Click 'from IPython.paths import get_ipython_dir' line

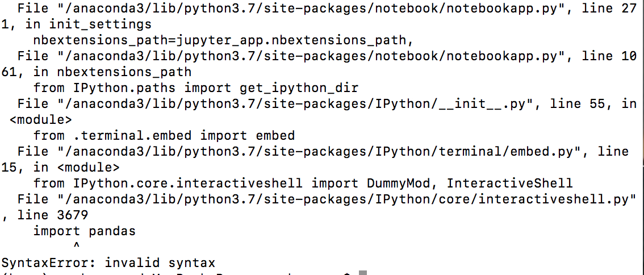[196, 88]
